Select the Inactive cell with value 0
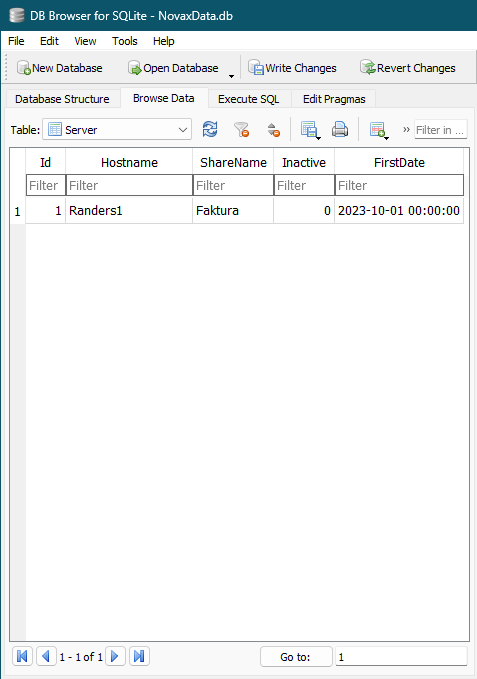This screenshot has width=477, height=679. coord(304,211)
